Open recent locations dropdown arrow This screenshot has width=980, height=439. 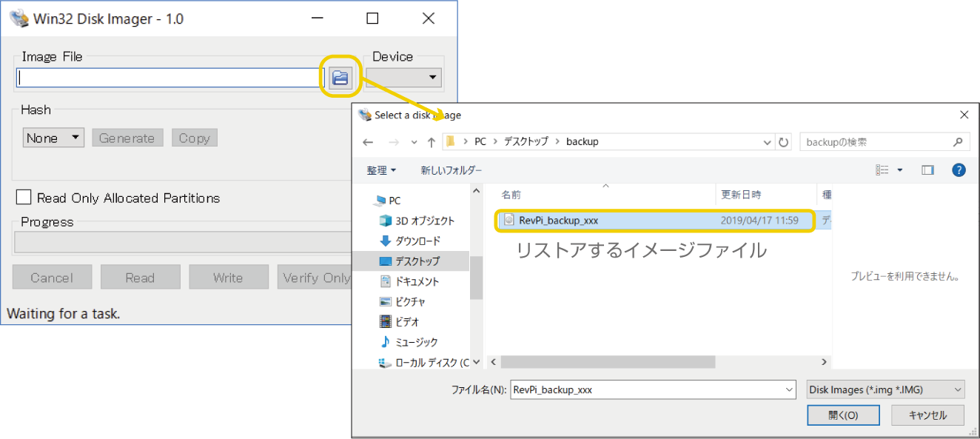pyautogui.click(x=414, y=142)
